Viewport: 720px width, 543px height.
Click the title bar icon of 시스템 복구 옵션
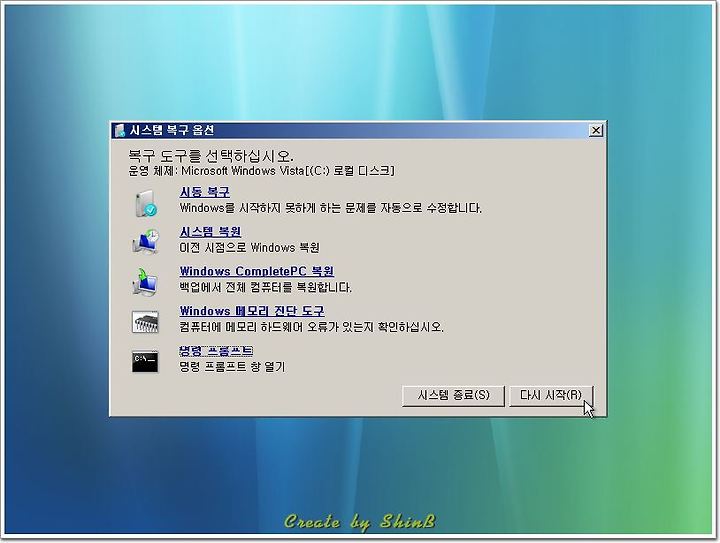[x=120, y=130]
